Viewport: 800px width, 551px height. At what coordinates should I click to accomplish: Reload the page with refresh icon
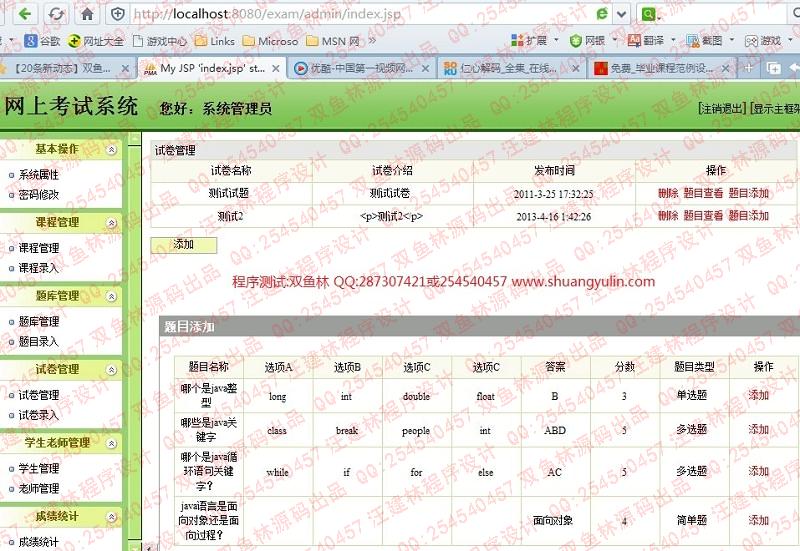pyautogui.click(x=56, y=14)
